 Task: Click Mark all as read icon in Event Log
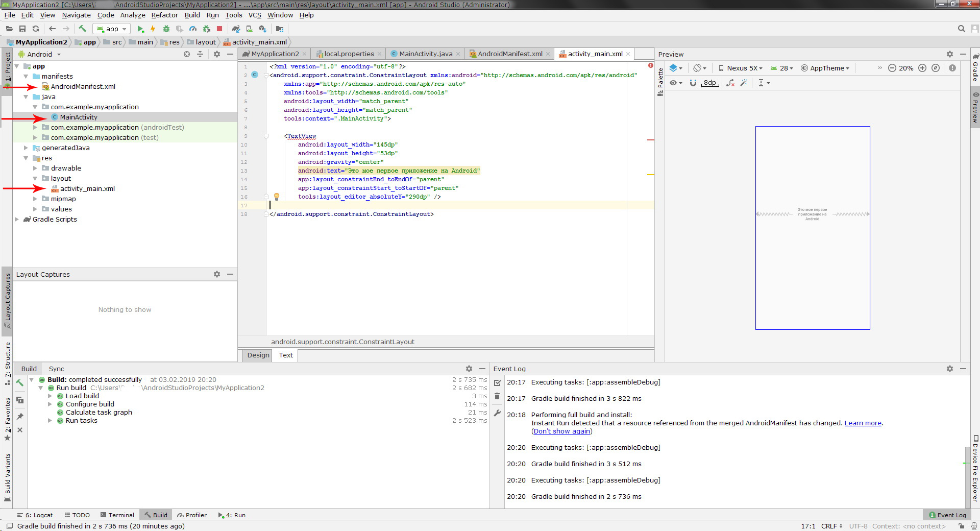coord(497,382)
